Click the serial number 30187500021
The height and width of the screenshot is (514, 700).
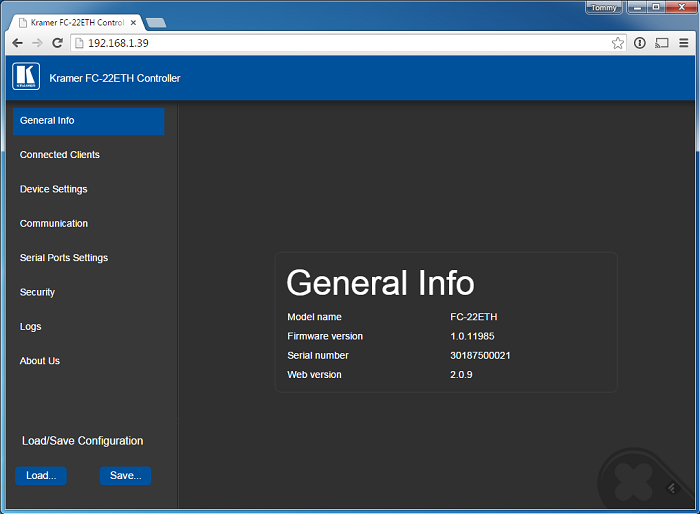tap(480, 355)
